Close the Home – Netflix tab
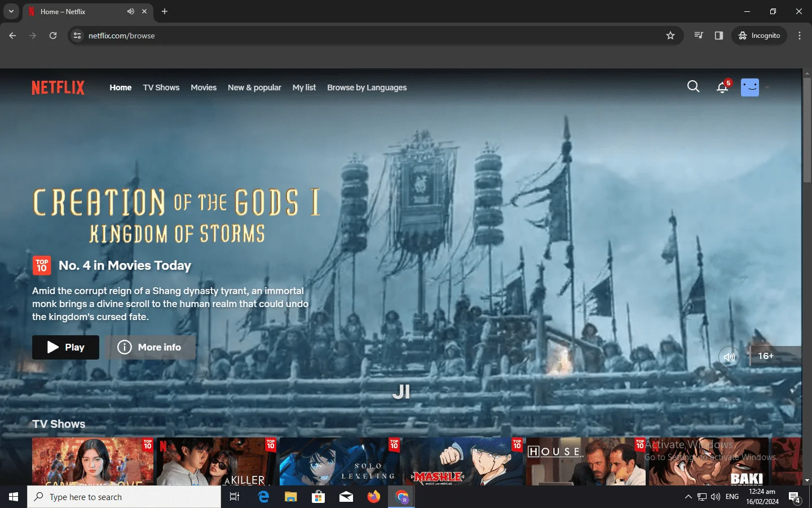Viewport: 812px width, 508px height. pos(144,11)
